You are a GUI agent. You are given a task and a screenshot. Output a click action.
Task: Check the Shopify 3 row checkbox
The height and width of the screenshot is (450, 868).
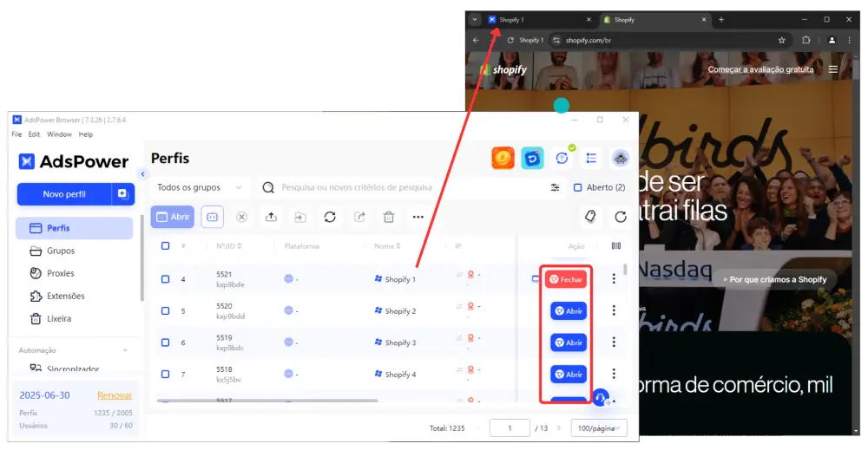tap(165, 342)
